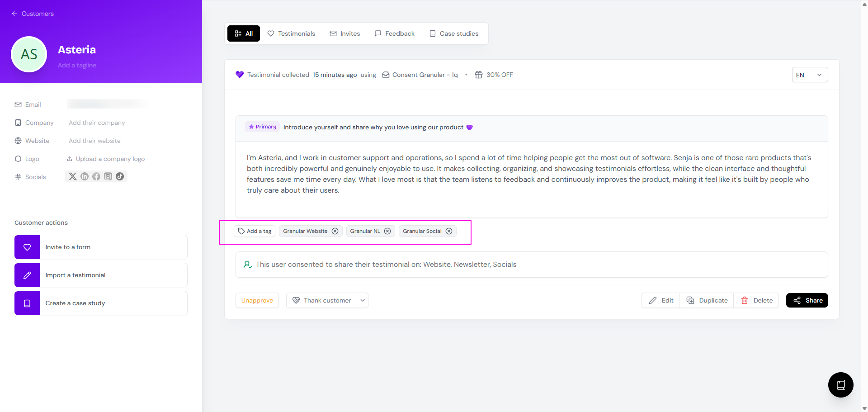
Task: Click the Import a testimonial pencil icon
Action: pyautogui.click(x=27, y=275)
